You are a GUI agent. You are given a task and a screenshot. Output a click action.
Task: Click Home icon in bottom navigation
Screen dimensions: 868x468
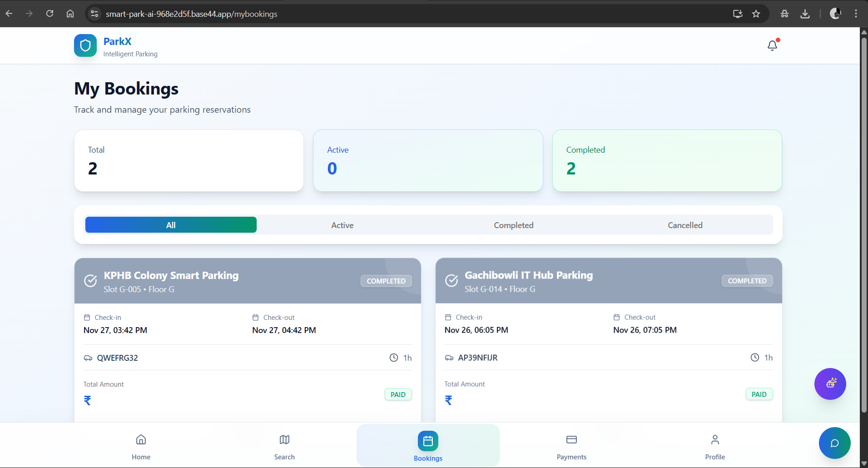pos(141,439)
